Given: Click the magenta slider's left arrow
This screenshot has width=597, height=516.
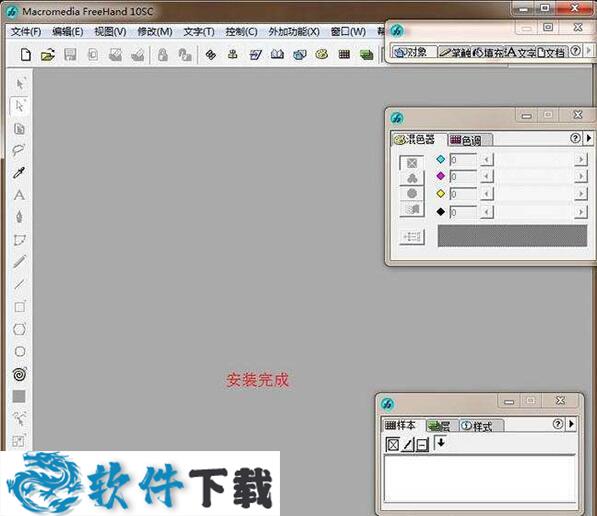Looking at the screenshot, I should tap(486, 176).
